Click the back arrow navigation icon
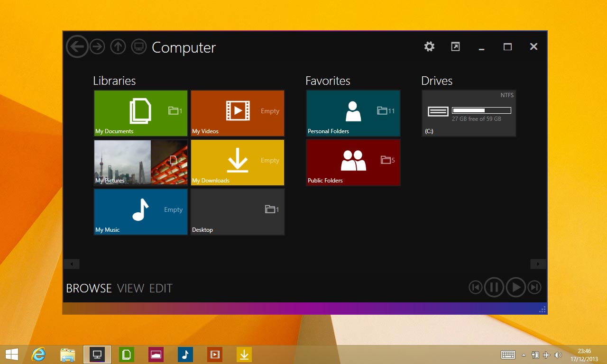Screen dimensions: 607x364 coord(77,46)
